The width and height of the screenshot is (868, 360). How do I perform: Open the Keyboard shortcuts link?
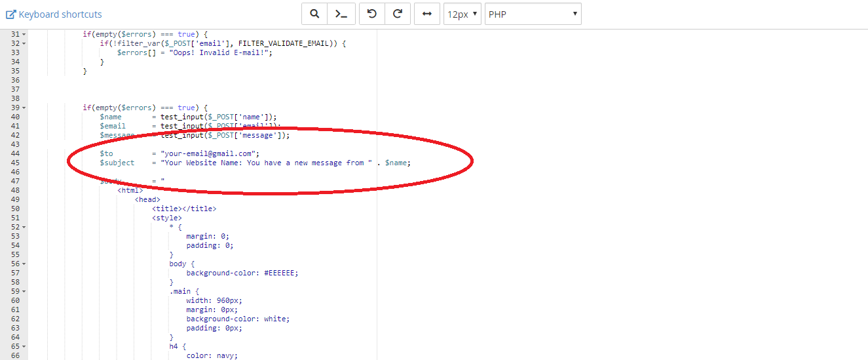54,14
